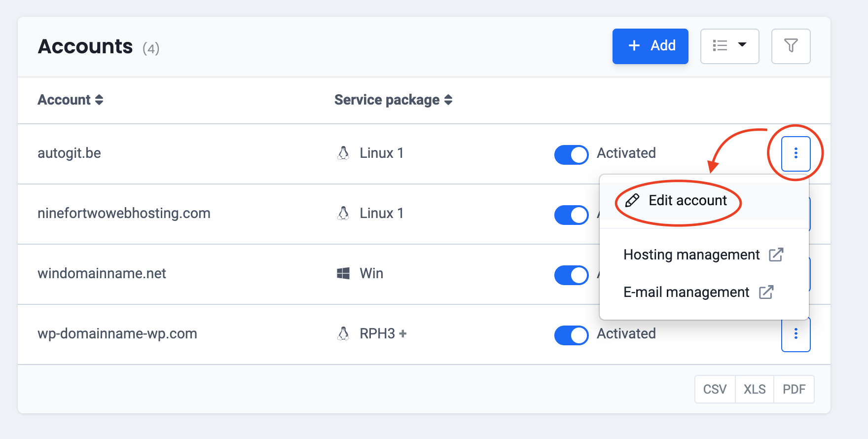Click external-link icon next to E-mail management
This screenshot has height=439, width=868.
point(766,292)
